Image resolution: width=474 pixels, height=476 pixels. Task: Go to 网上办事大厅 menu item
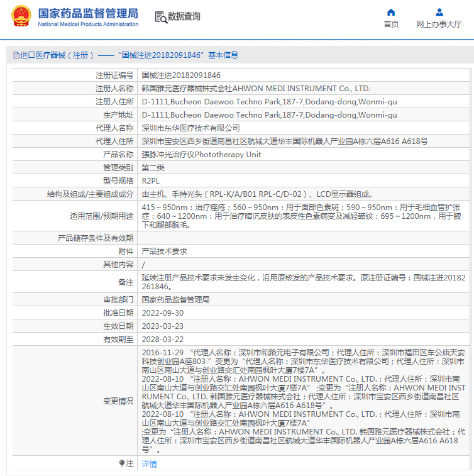pos(439,25)
